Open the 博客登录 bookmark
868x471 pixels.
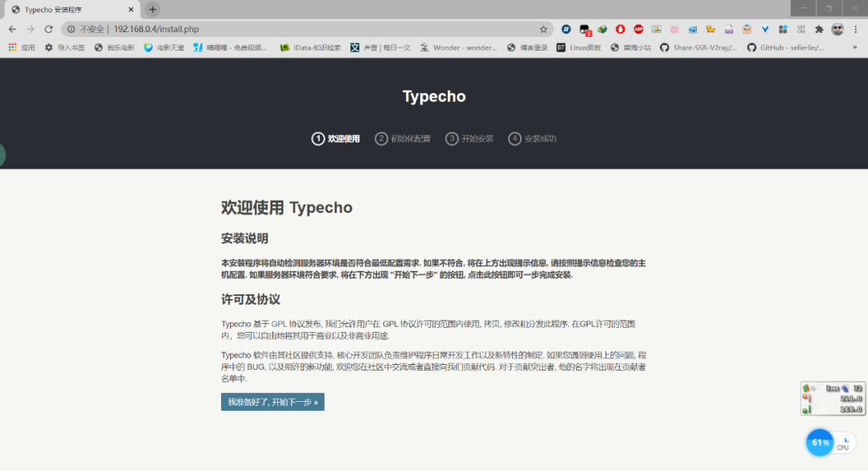(527, 47)
